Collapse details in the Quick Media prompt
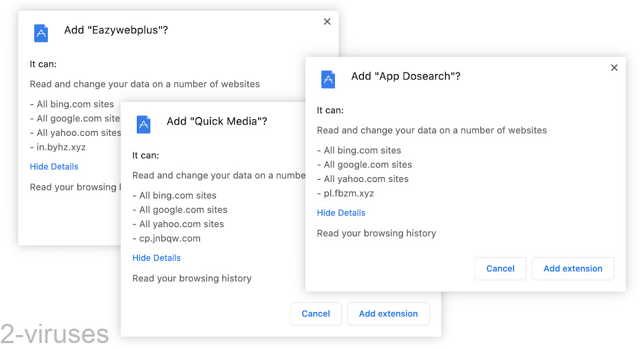This screenshot has width=644, height=349. [156, 258]
